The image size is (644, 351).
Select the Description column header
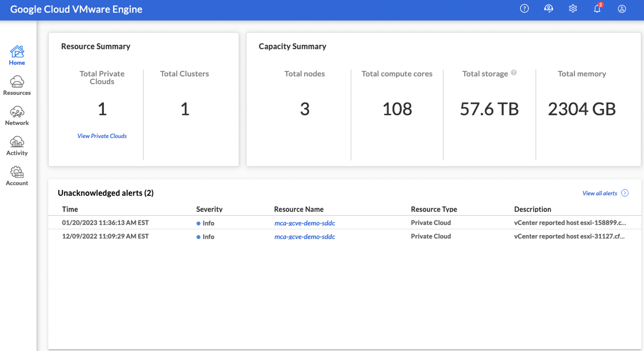pyautogui.click(x=533, y=209)
